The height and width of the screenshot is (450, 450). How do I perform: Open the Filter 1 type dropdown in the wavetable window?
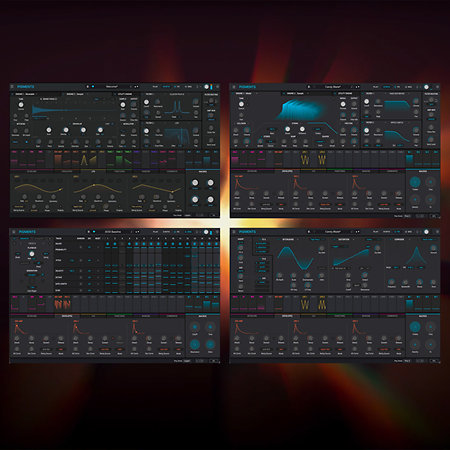[397, 94]
